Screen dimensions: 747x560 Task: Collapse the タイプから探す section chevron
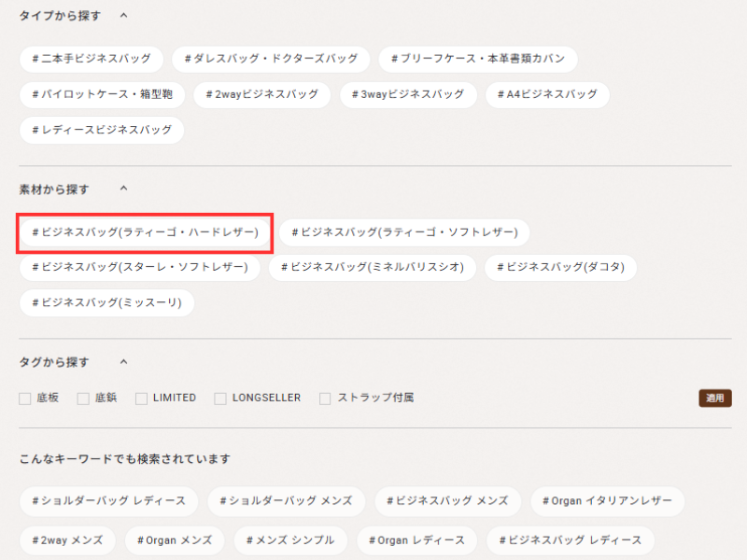tap(124, 16)
